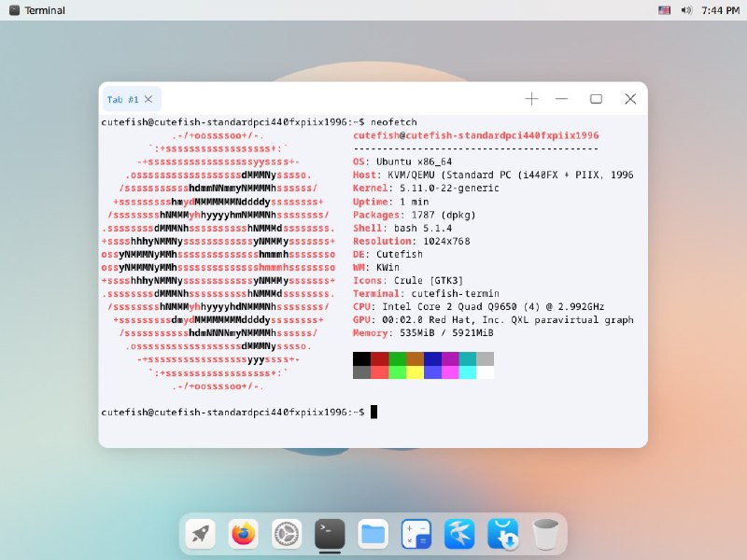Image resolution: width=747 pixels, height=560 pixels.
Task: Click the 'Host: KVM/QEMU' line
Action: point(493,175)
